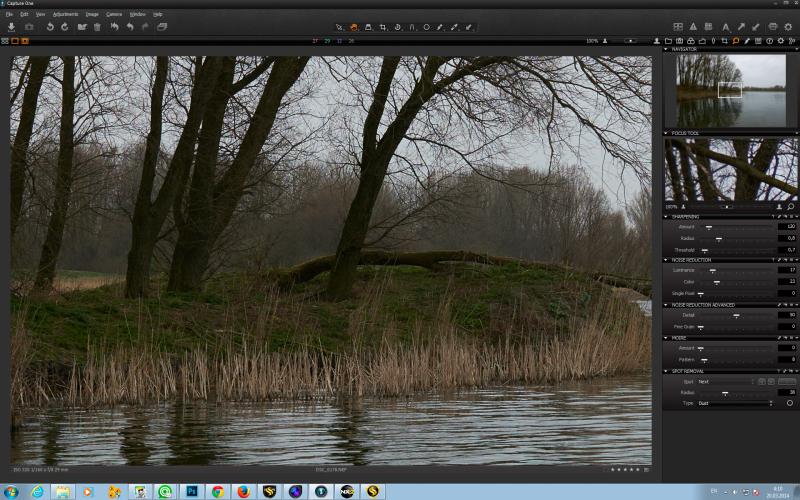
Task: Click the Focus Tool magnifier picker icon
Action: tap(790, 207)
